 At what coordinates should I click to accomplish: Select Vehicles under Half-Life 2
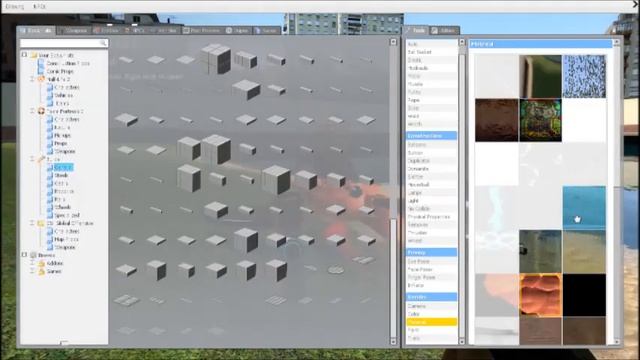(x=64, y=95)
